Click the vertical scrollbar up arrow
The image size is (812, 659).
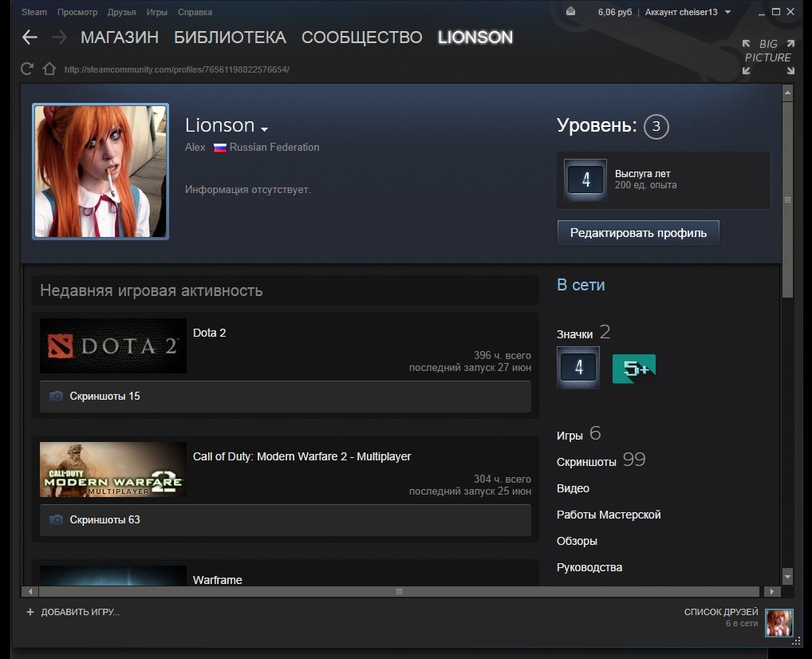[x=787, y=93]
